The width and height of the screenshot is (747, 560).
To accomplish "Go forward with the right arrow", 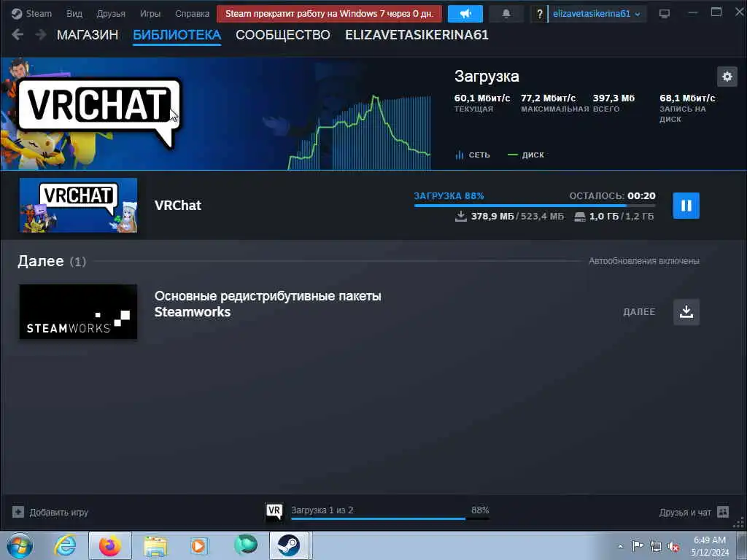I will click(41, 35).
